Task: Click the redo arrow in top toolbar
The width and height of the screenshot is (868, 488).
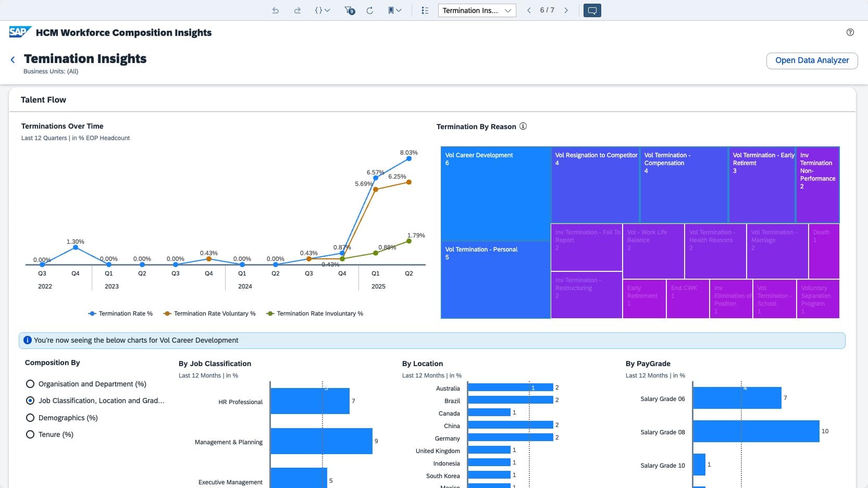Action: [297, 10]
